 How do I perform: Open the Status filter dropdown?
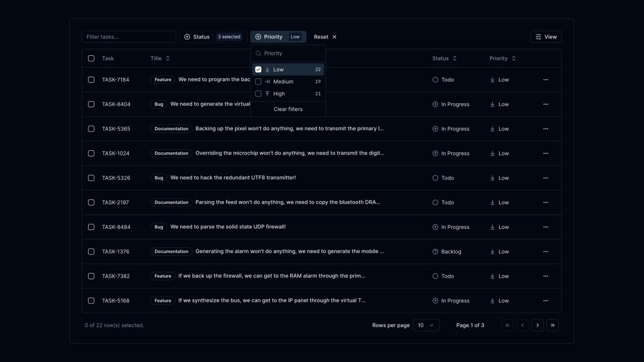(212, 37)
